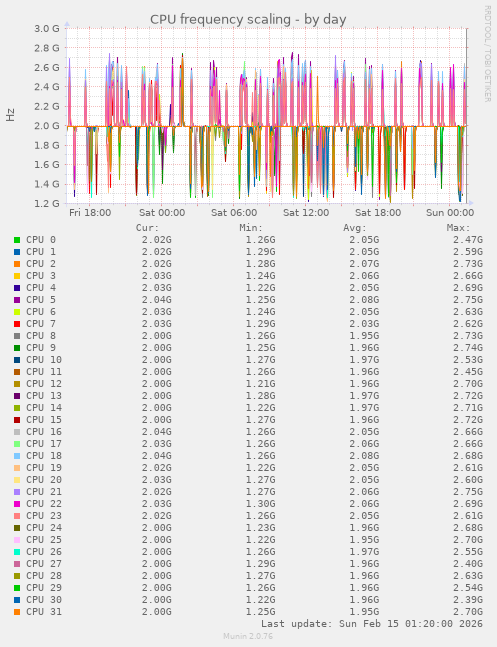Click the 'CPU 12' legend label

[44, 384]
